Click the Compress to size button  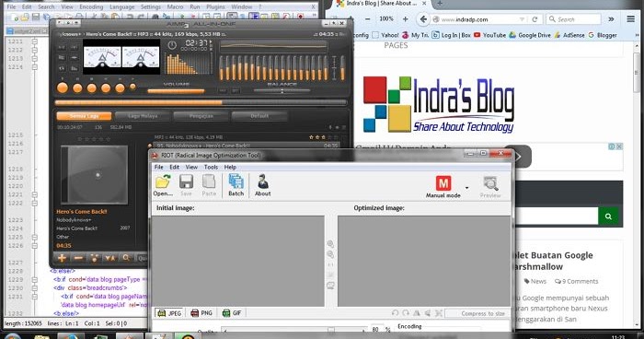point(478,313)
